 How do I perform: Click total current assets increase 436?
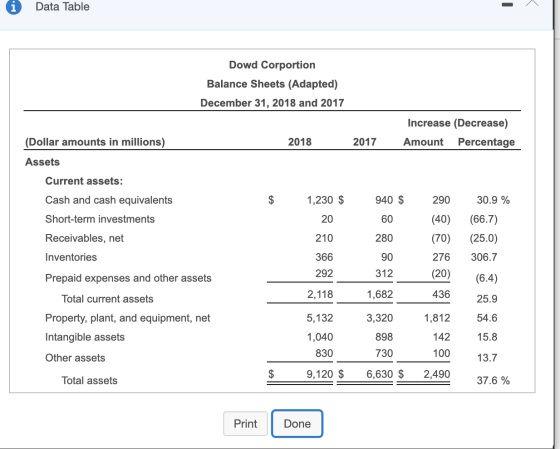441,294
